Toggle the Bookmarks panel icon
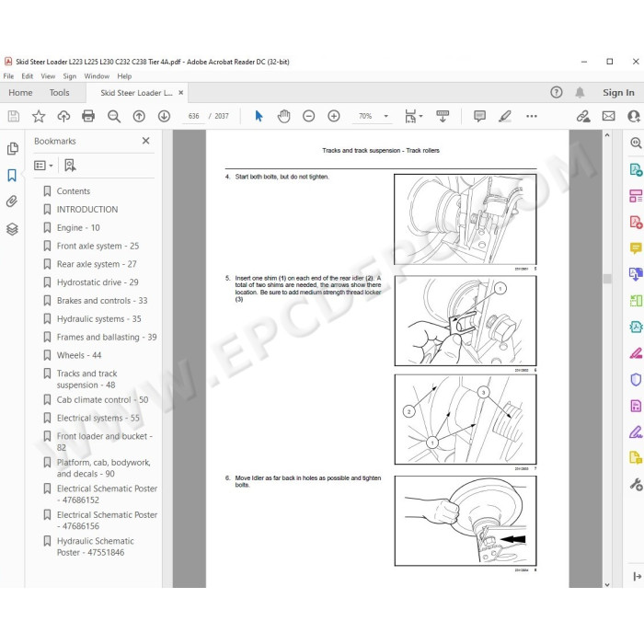Screen dimensions: 644x644 click(12, 176)
